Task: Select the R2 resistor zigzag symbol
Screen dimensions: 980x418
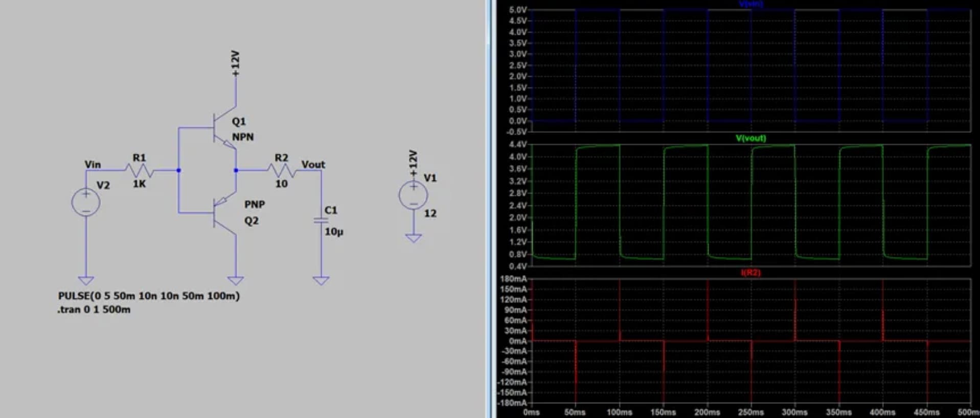Action: click(x=281, y=170)
